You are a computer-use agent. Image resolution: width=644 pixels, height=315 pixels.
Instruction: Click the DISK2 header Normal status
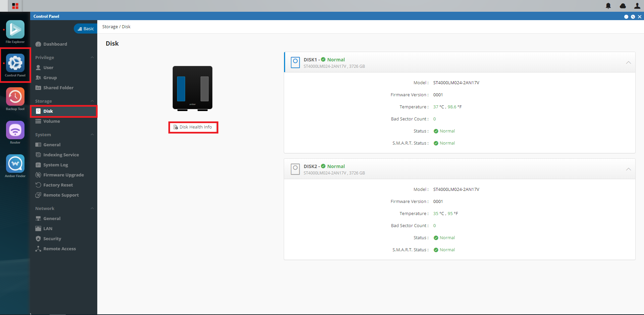[333, 166]
